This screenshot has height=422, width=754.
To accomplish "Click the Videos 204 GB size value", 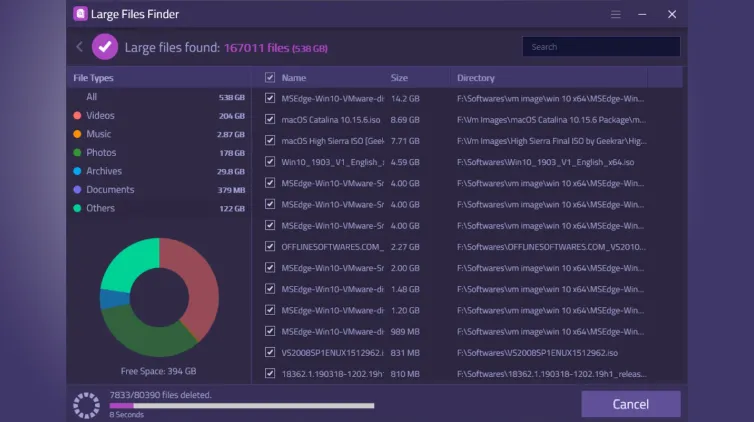I will click(x=232, y=116).
